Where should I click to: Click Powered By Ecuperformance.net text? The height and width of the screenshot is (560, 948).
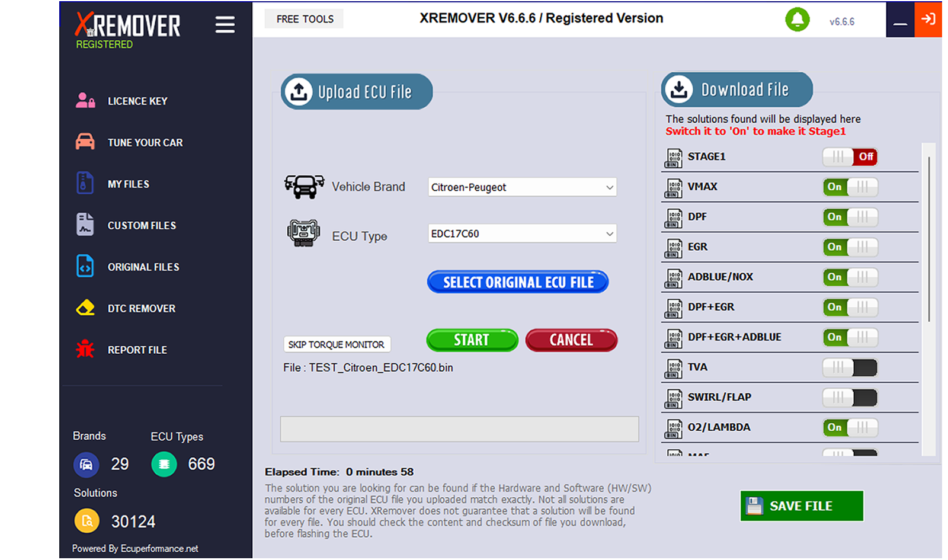(x=135, y=549)
